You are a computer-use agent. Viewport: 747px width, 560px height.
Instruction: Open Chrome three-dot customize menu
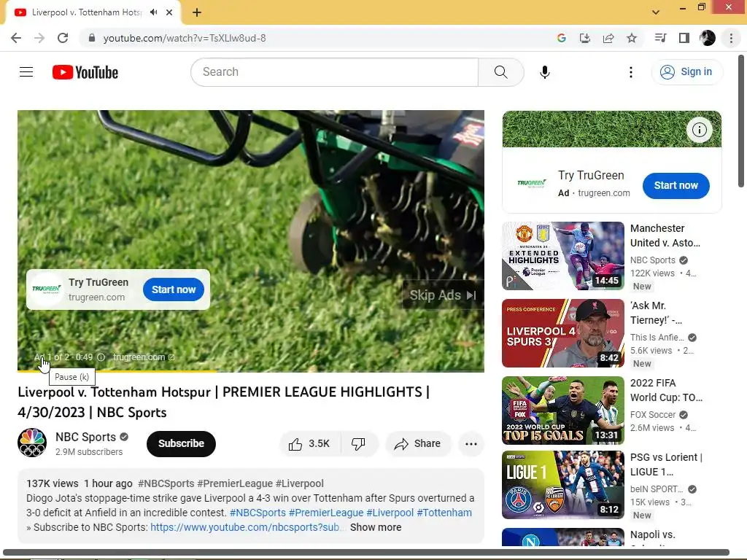[x=731, y=38]
